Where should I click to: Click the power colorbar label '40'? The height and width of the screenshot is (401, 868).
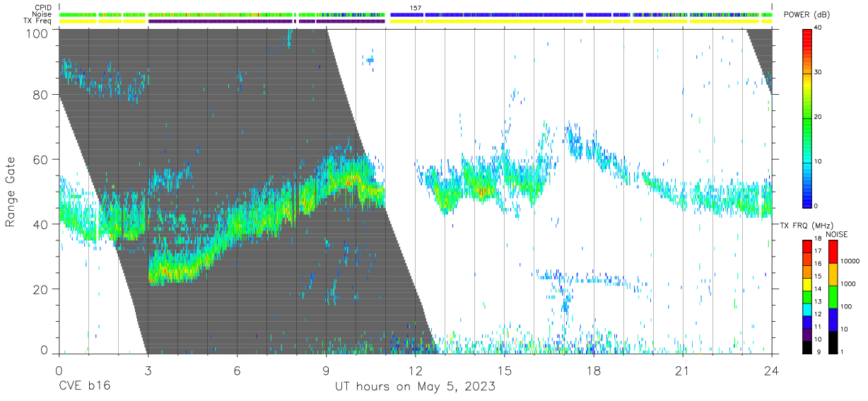[x=818, y=28]
